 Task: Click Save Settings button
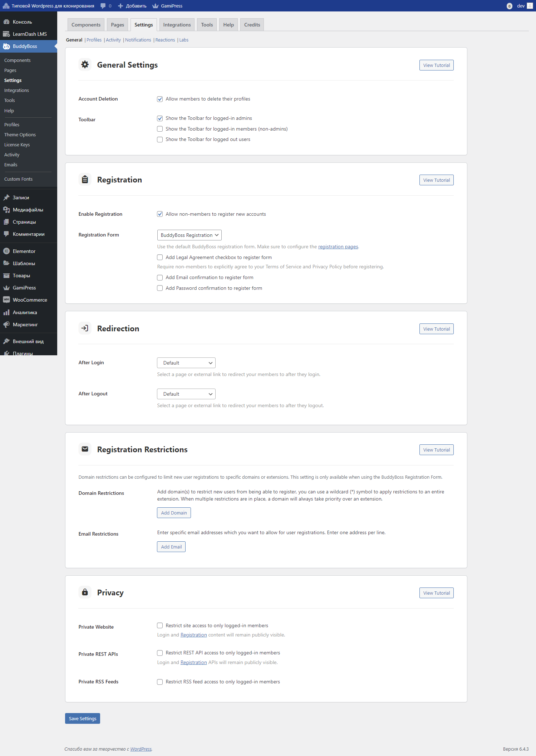pyautogui.click(x=83, y=718)
